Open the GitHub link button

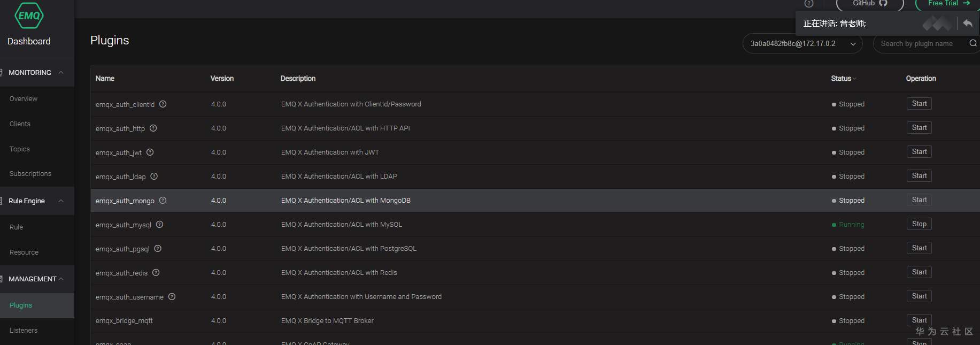[x=870, y=4]
